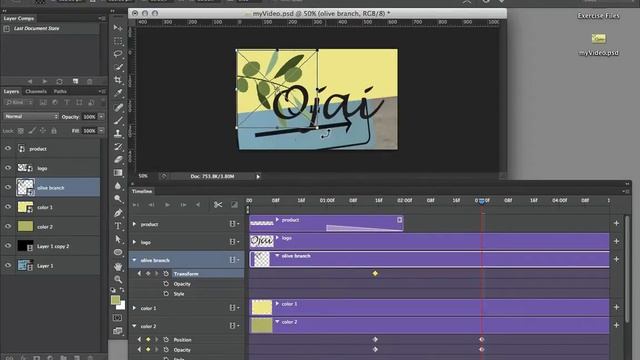Select the Blur tool
Screen dimensions: 640x360
[118, 185]
